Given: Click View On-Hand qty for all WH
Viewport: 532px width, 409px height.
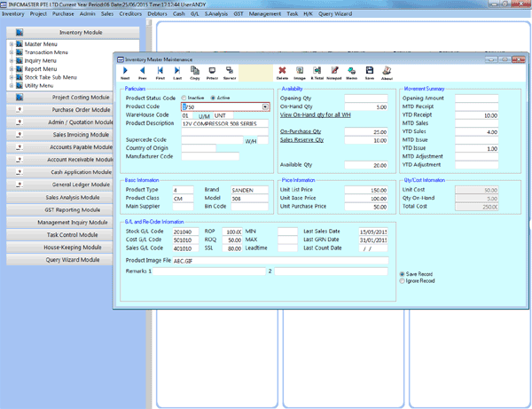Looking at the screenshot, I should 315,115.
